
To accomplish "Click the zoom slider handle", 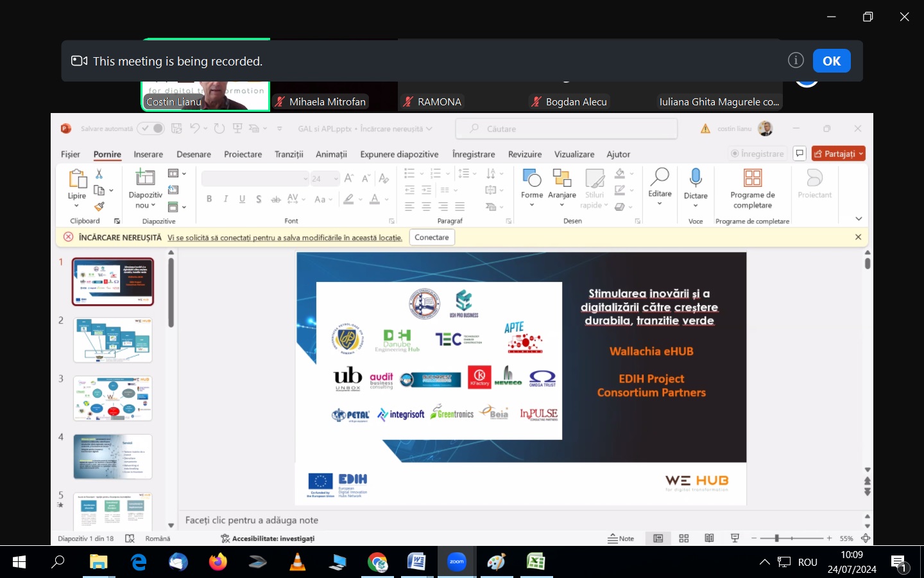I will [x=776, y=538].
